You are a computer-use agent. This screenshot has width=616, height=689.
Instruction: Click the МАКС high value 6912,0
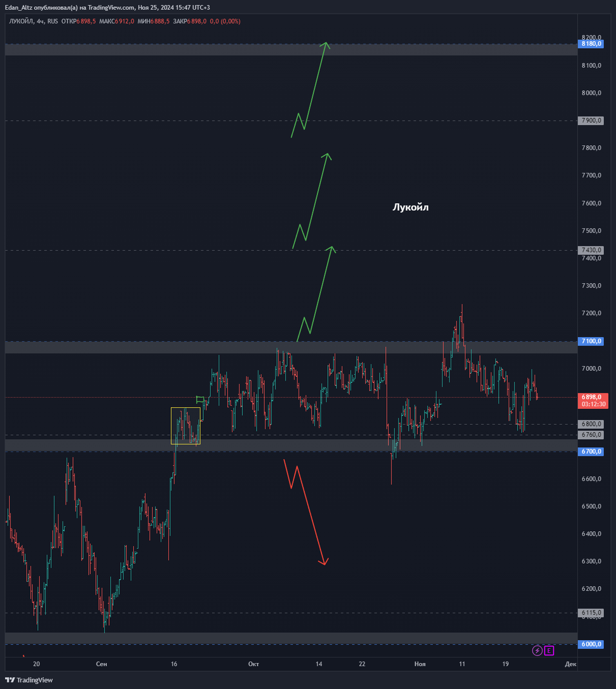coord(125,21)
